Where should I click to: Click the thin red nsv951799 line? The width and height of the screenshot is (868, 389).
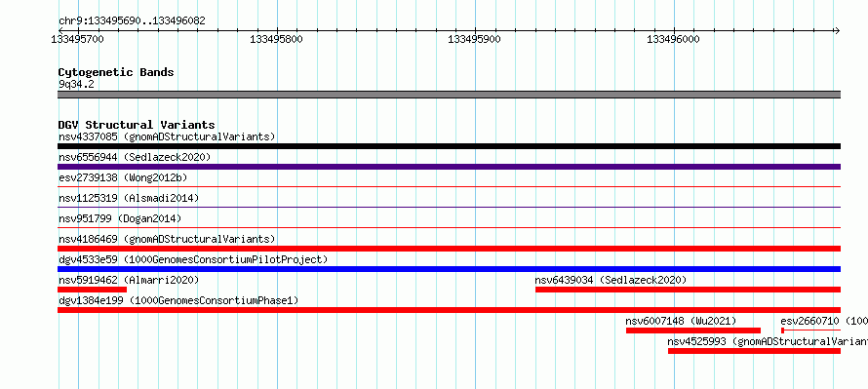pyautogui.click(x=449, y=227)
